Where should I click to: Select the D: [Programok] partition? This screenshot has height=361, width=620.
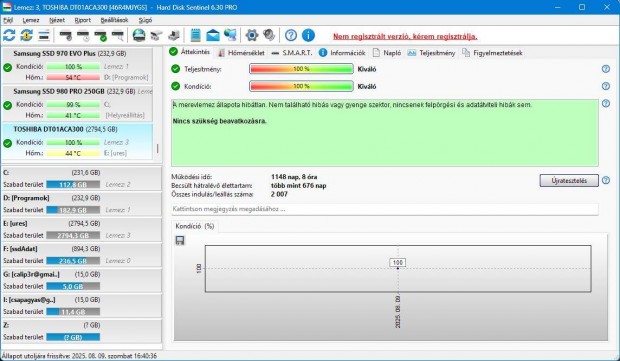pos(81,204)
